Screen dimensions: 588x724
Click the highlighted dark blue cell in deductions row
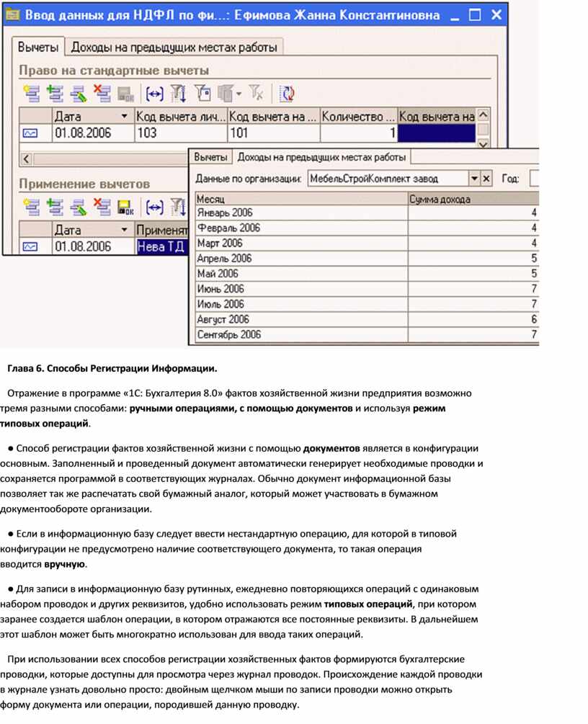click(437, 133)
